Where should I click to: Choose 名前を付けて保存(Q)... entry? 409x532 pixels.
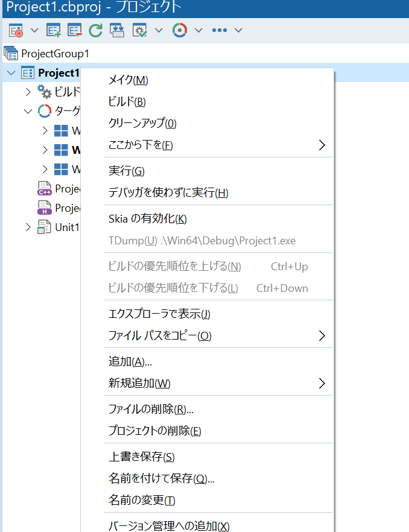click(161, 478)
